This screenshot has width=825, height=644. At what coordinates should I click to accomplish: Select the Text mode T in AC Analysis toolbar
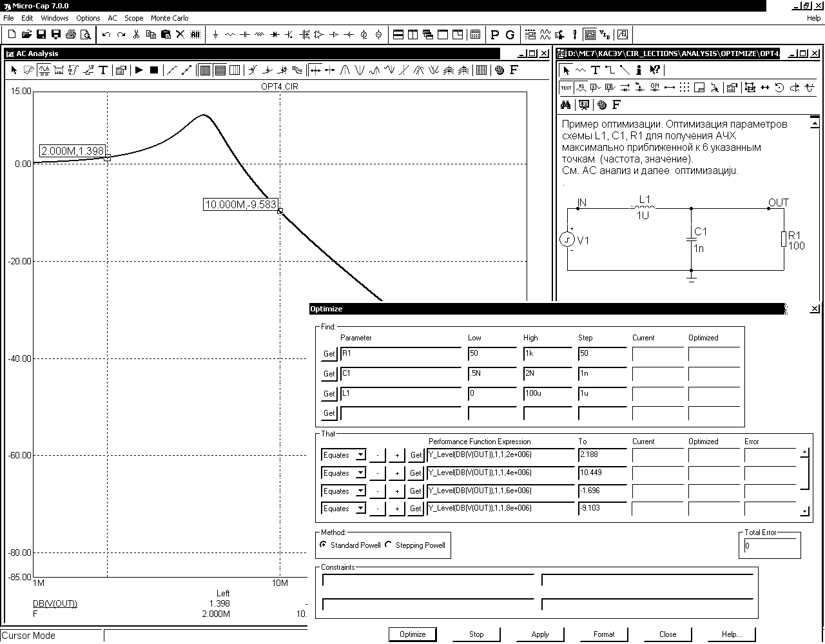tap(103, 70)
